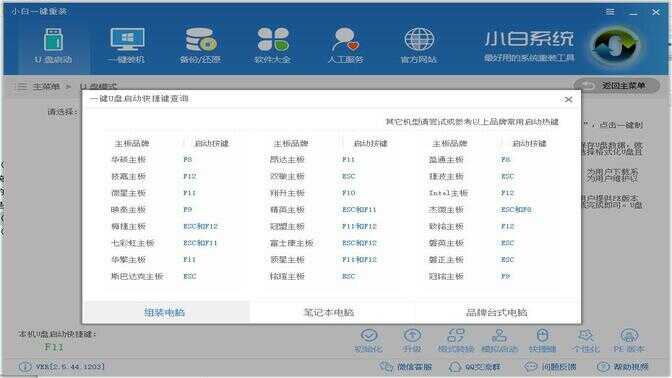The width and height of the screenshot is (672, 378).
Task: Select the Intel主板 row label
Action: click(448, 193)
